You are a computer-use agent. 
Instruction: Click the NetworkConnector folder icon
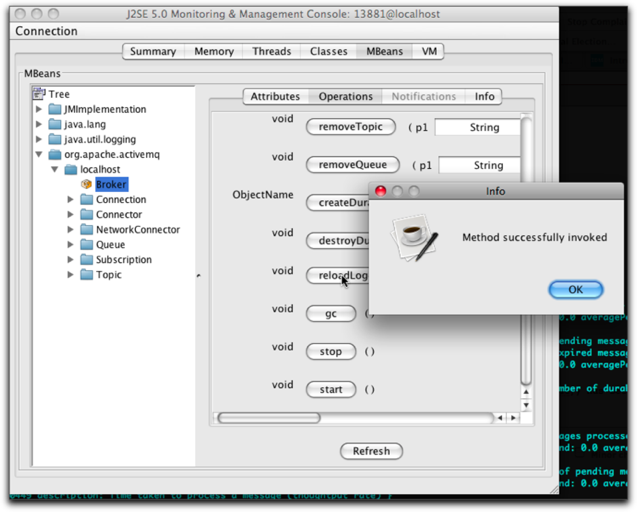pos(86,230)
